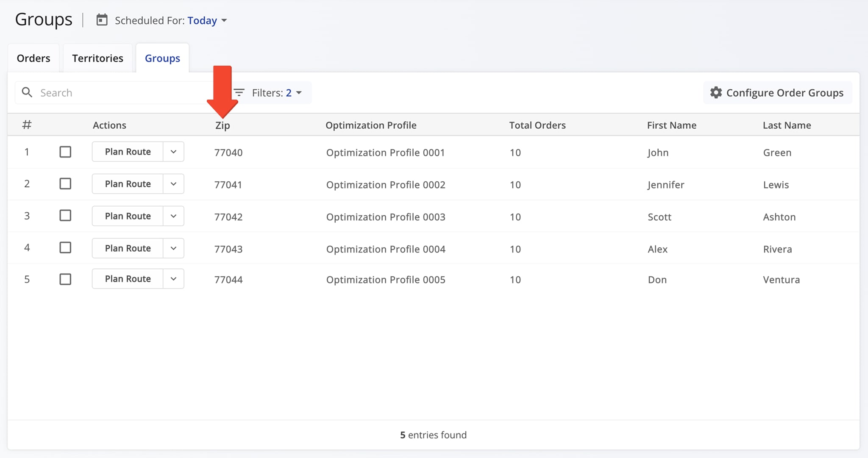868x458 pixels.
Task: Click the gear icon for Configure Order Groups
Action: [x=716, y=92]
